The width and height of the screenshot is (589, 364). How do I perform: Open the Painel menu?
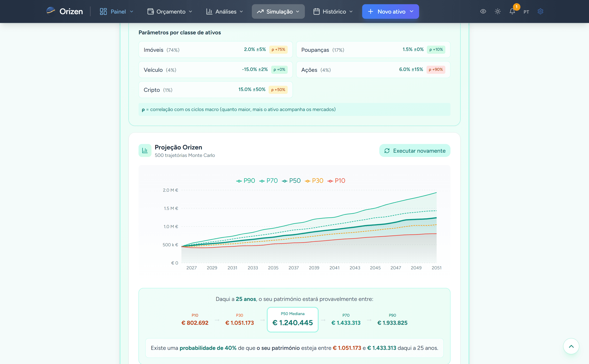coord(117,12)
